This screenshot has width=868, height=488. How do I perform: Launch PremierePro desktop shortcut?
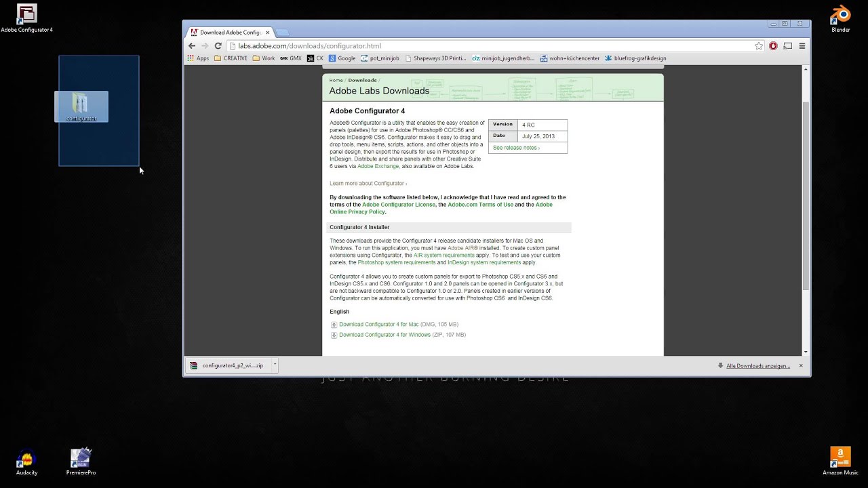[81, 462]
